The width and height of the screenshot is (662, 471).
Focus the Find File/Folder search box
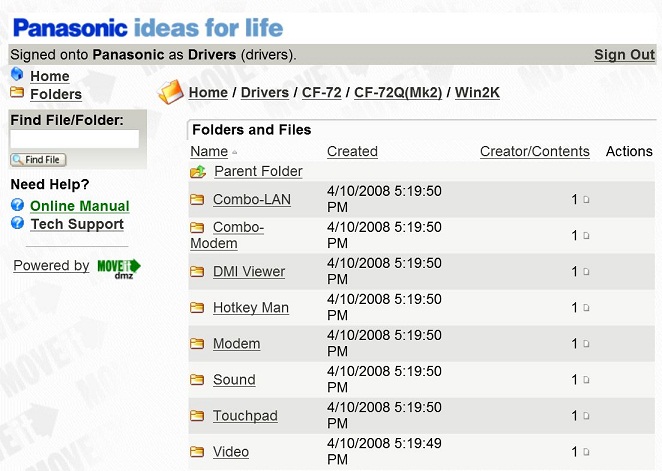[75, 139]
